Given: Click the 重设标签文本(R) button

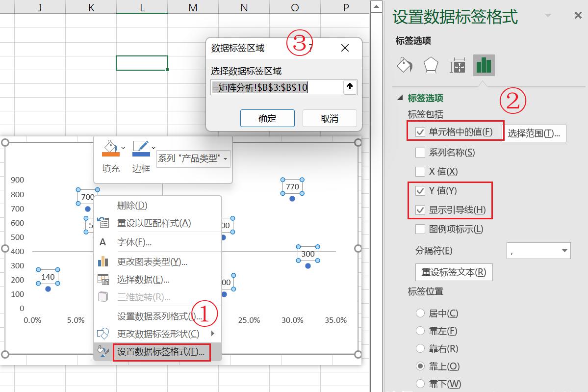Looking at the screenshot, I should [454, 272].
